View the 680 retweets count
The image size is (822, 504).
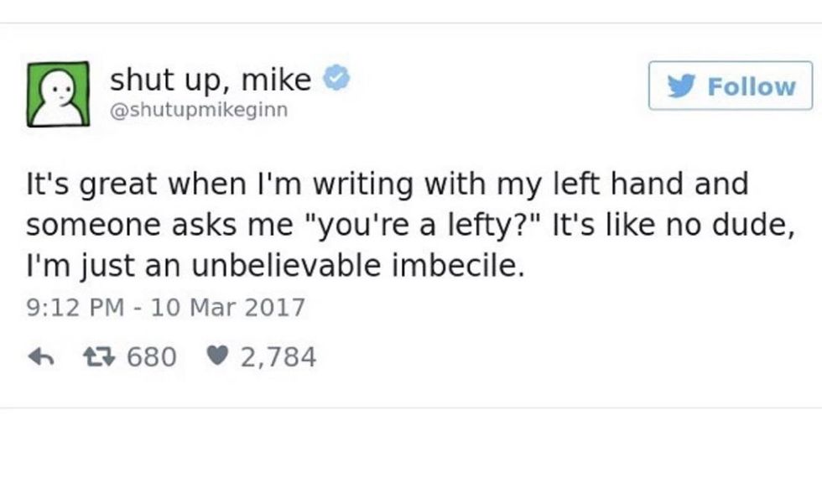[151, 358]
